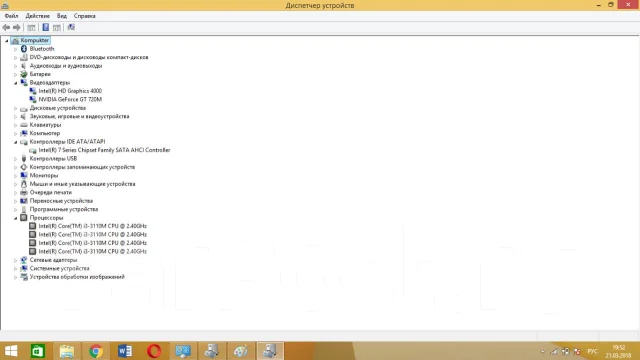Viewport: 640px width, 360px height.
Task: Click the Мониторы monitor icon
Action: pos(24,176)
